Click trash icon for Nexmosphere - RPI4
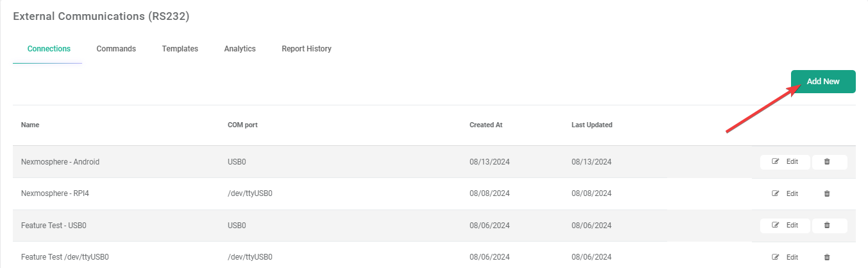 click(826, 193)
